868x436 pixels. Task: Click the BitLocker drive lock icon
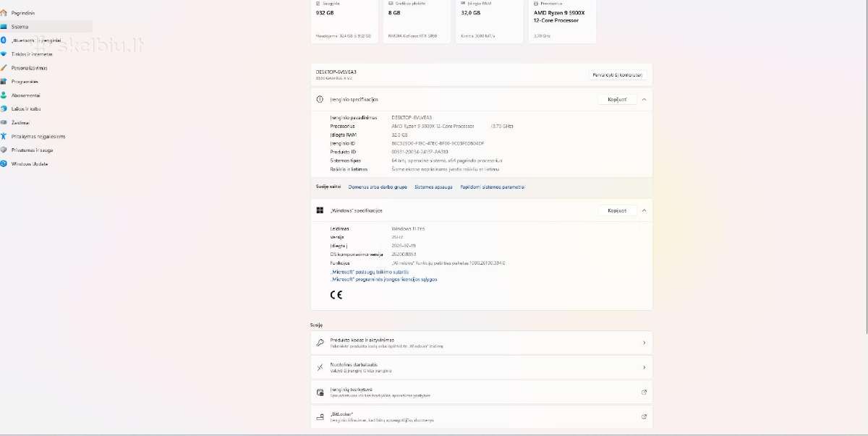320,417
